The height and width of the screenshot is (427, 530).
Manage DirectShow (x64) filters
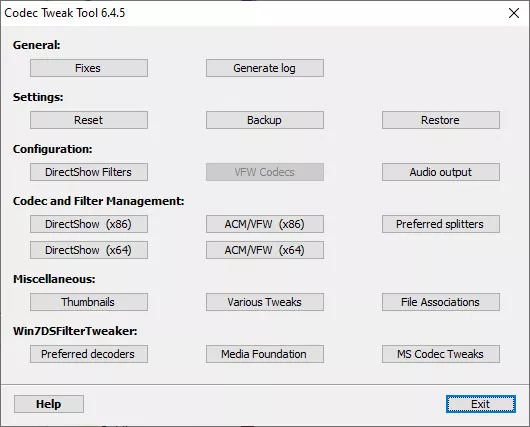pos(89,250)
